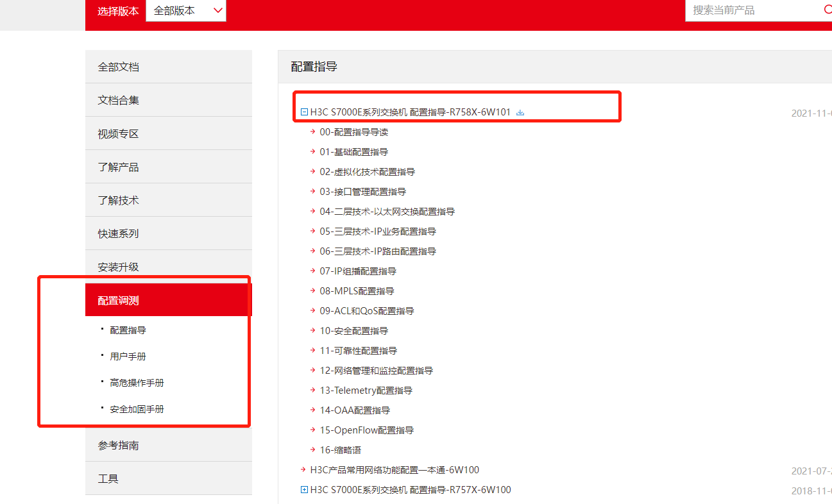Viewport: 832px width, 504px height.
Task: Open 12-网络管理和监控配置指导 chapter
Action: 377,371
